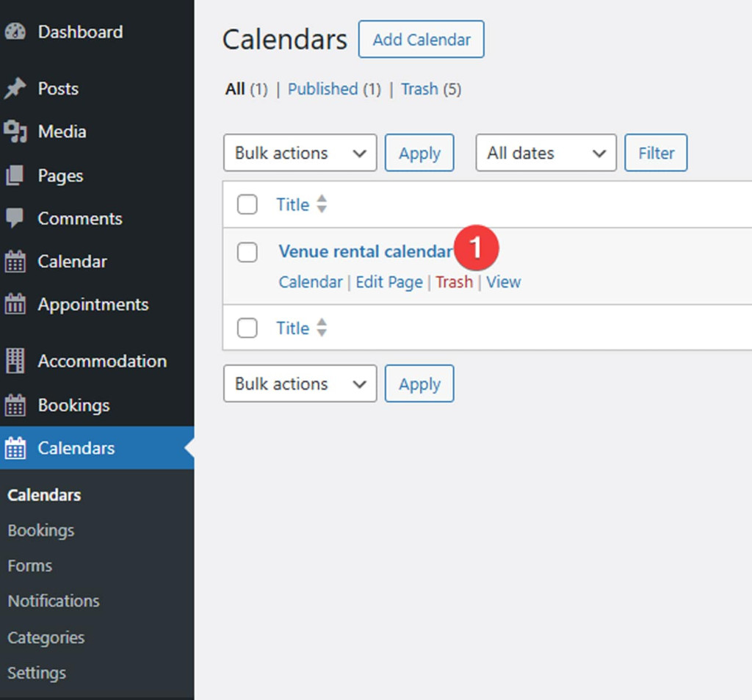Check the Venue rental calendar row checkbox
Viewport: 752px width, 700px height.
pyautogui.click(x=247, y=253)
